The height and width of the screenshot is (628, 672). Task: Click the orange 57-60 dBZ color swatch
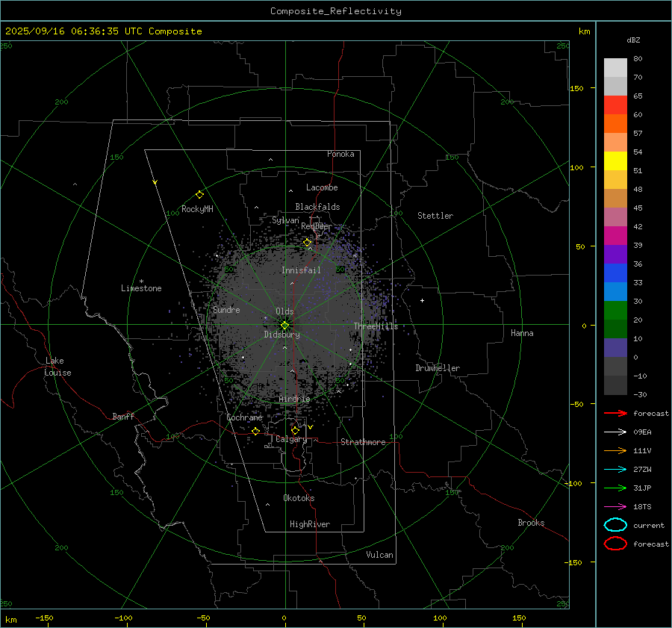pos(615,124)
